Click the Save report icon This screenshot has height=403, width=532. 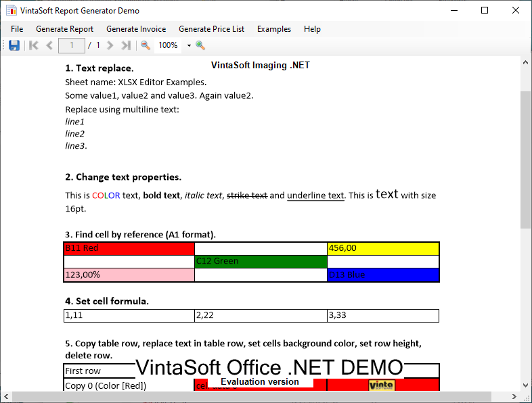tap(14, 45)
